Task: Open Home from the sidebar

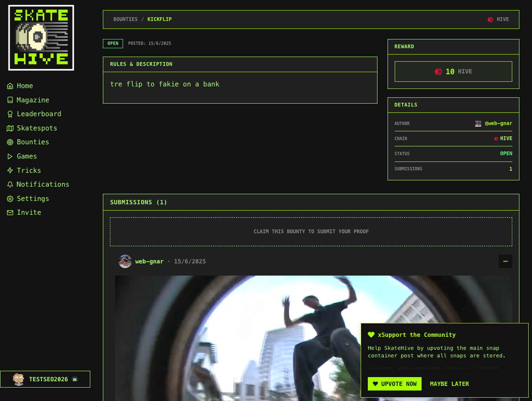Action: coord(24,86)
